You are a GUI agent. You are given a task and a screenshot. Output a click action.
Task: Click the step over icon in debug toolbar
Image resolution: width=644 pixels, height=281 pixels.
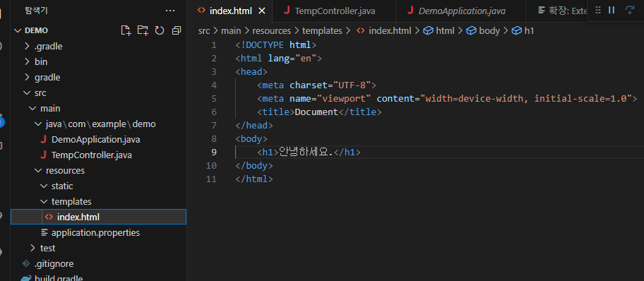tap(629, 11)
